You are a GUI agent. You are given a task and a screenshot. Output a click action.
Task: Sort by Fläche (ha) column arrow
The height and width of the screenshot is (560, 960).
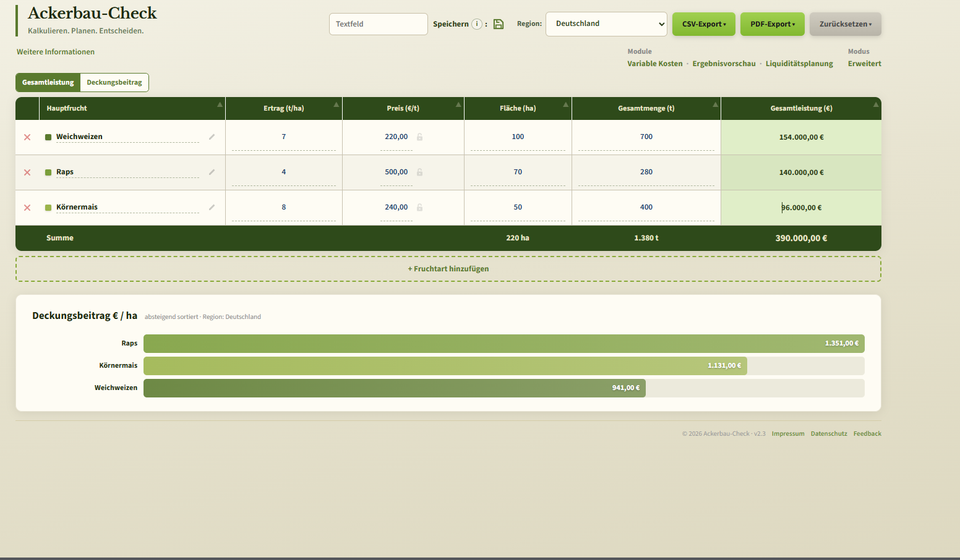click(x=566, y=104)
